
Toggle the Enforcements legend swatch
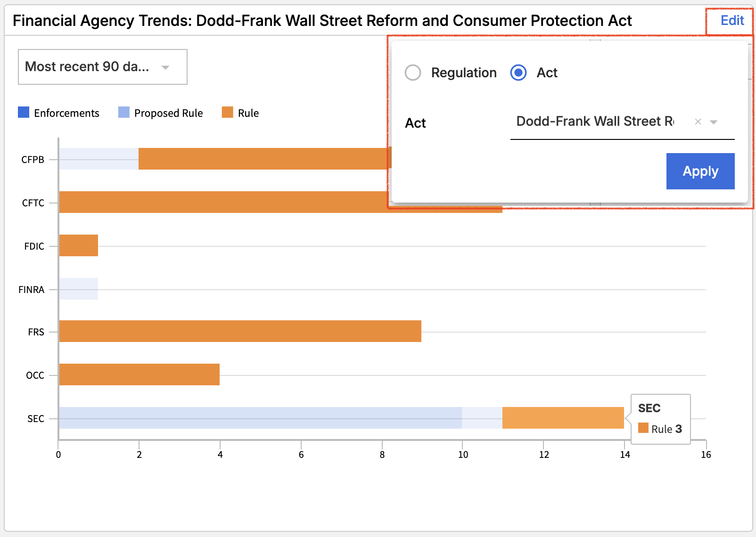[x=24, y=113]
